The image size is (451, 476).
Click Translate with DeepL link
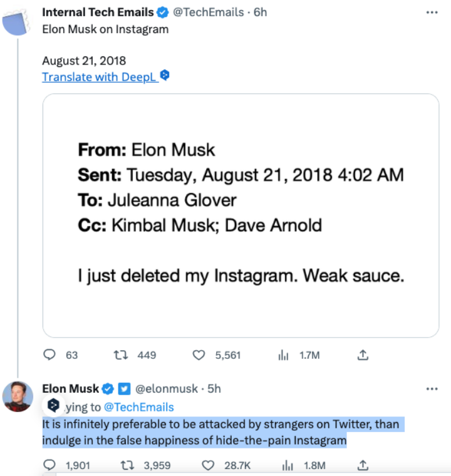pos(99,77)
